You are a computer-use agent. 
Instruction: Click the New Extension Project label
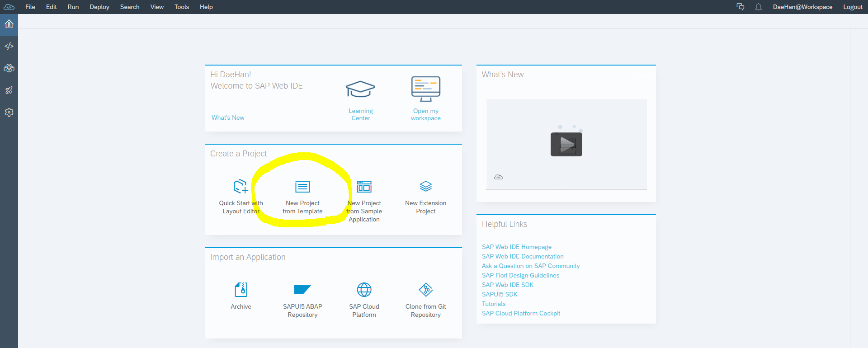pos(426,207)
